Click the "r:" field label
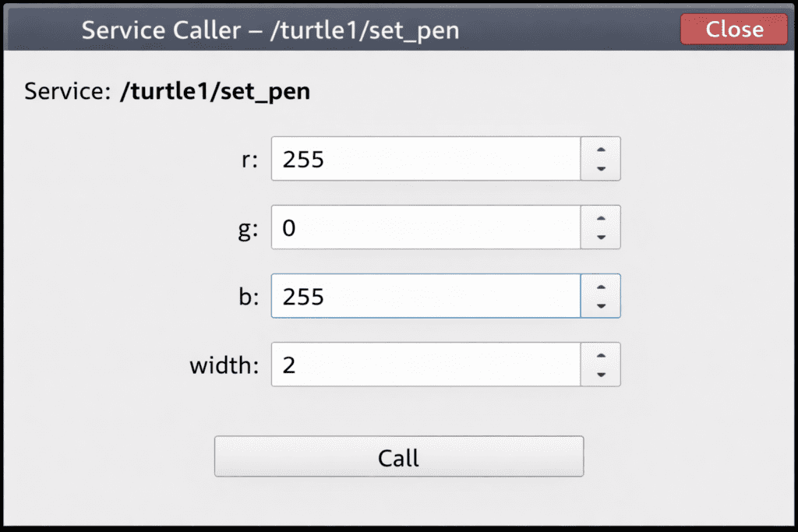 250,160
